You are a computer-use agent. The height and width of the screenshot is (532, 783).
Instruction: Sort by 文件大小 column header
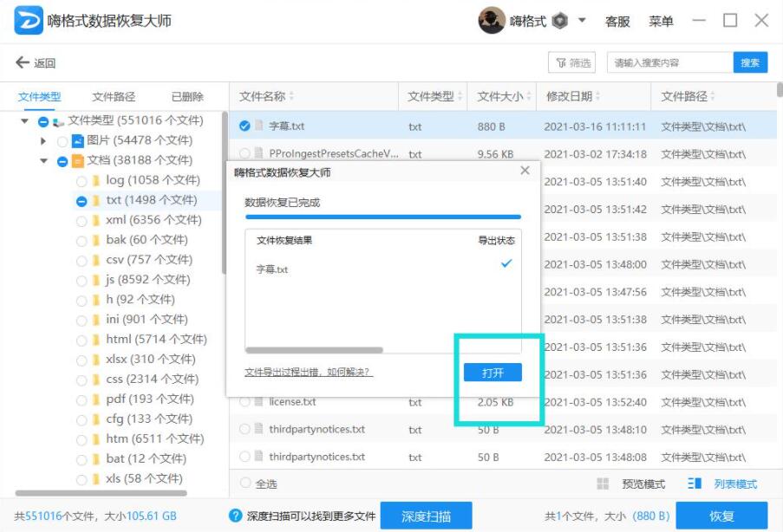504,96
